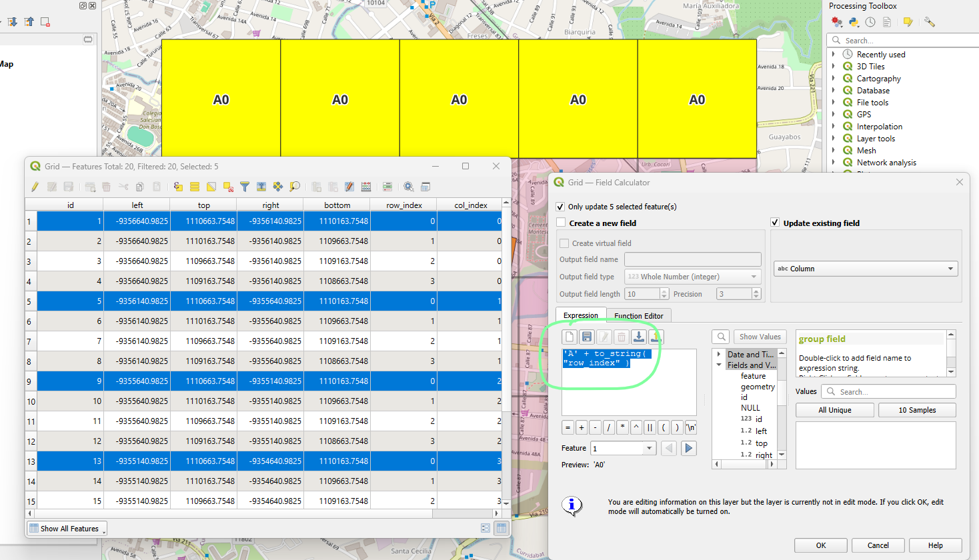Check Create a new field checkbox
The image size is (979, 560).
pos(561,223)
